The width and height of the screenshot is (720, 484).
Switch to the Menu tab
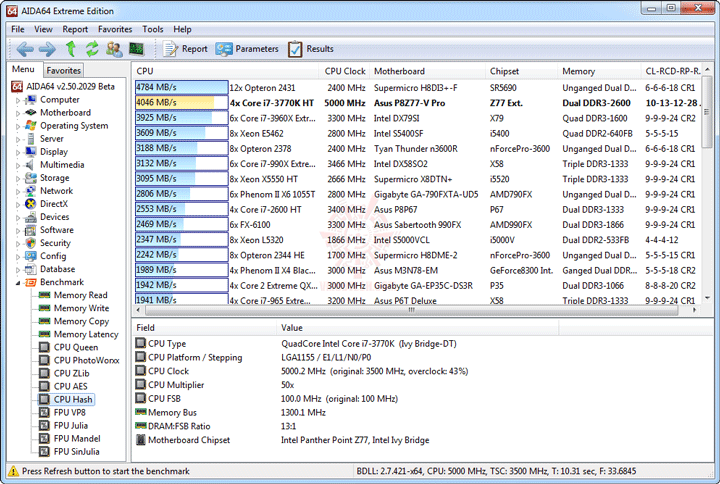pyautogui.click(x=23, y=69)
